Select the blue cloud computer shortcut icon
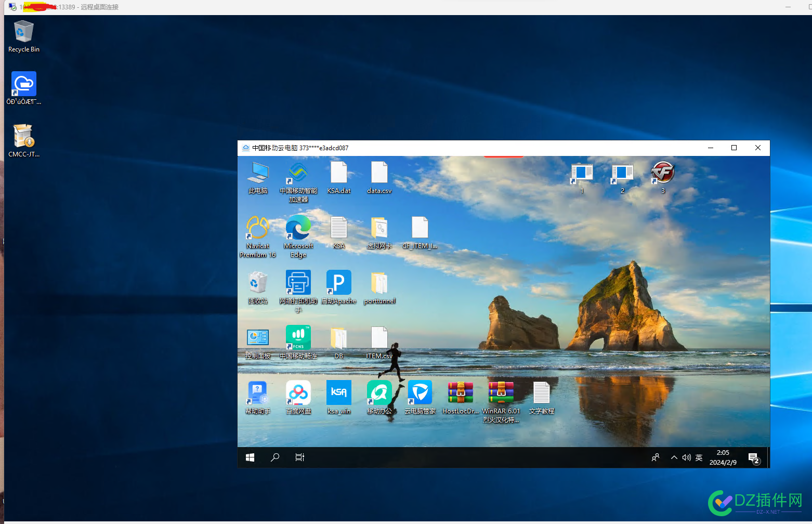This screenshot has height=524, width=812. point(24,84)
